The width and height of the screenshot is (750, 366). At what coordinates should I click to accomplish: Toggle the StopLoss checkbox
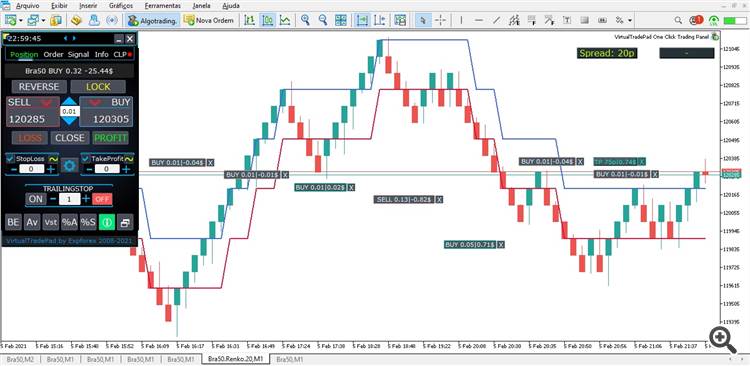click(11, 158)
